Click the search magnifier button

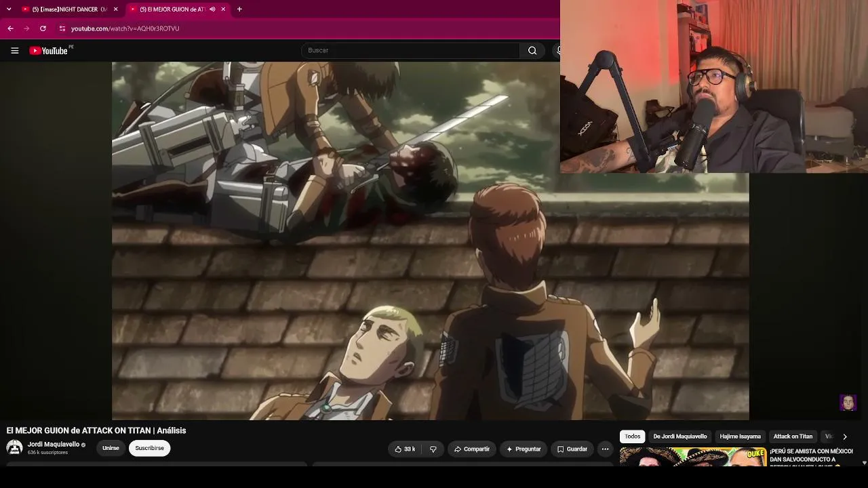coord(532,50)
